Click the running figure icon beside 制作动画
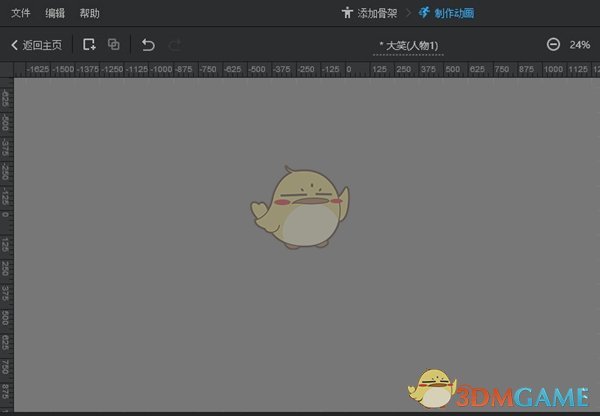The width and height of the screenshot is (600, 416). coord(424,13)
